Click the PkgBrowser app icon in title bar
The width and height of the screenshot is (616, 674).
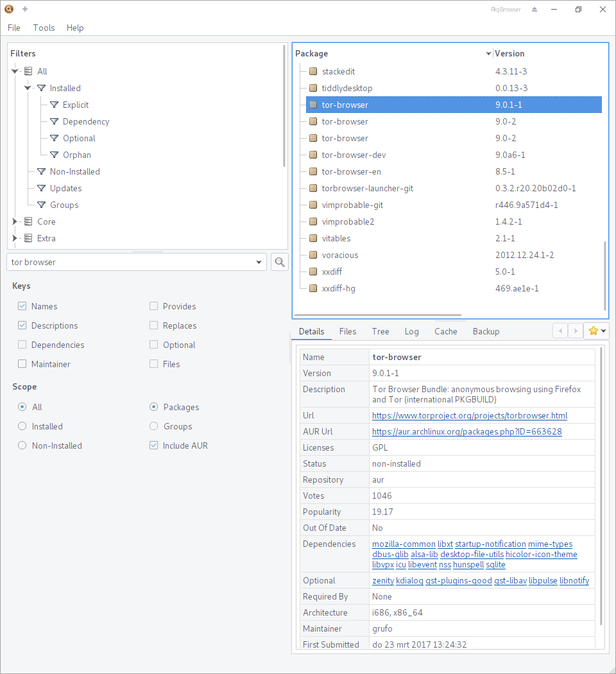[x=9, y=8]
